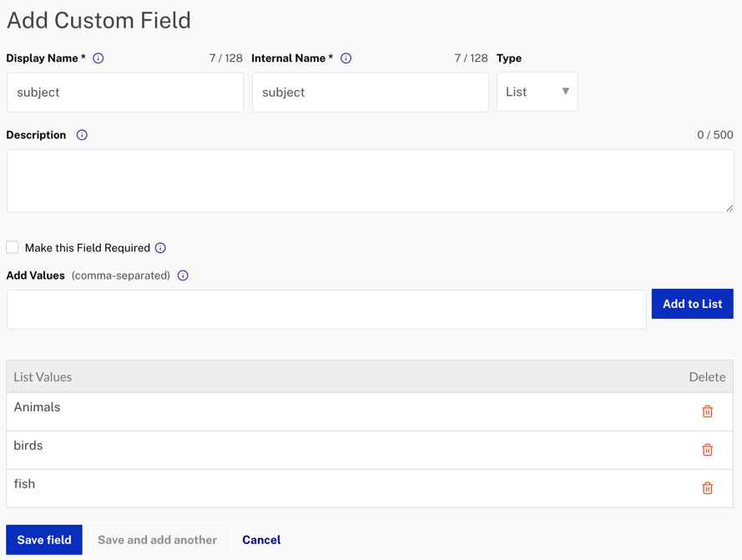Screen dimensions: 742x560
Task: Click info icon next to Make this Field Required
Action: pyautogui.click(x=160, y=248)
